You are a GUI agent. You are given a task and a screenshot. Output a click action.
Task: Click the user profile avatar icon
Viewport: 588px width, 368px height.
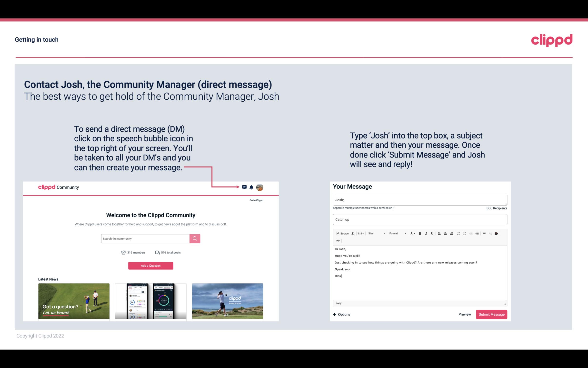click(260, 187)
